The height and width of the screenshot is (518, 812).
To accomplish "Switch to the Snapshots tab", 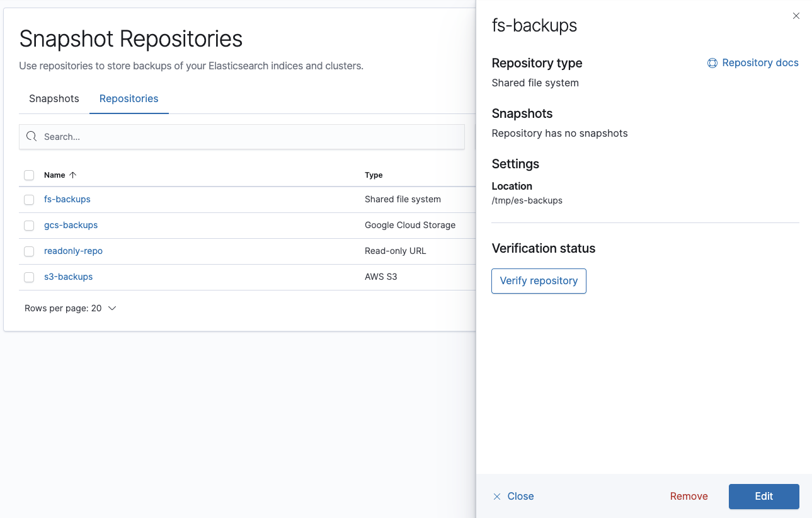I will [x=54, y=99].
